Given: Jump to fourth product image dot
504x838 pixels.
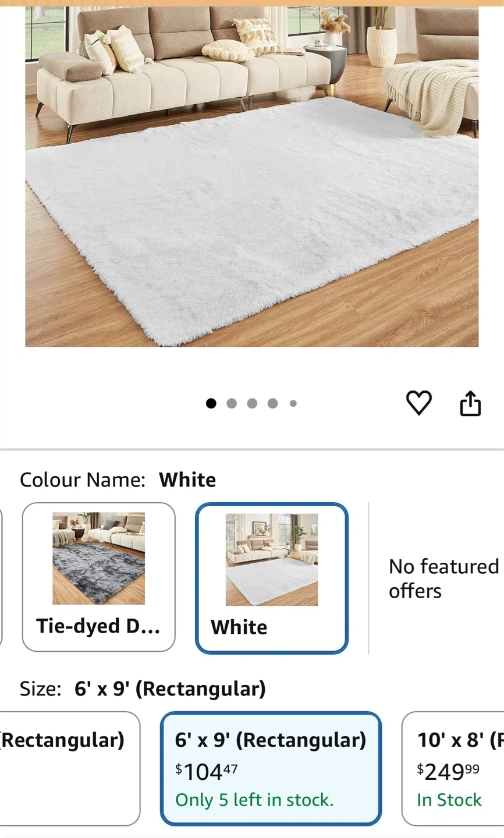Looking at the screenshot, I should pos(272,403).
